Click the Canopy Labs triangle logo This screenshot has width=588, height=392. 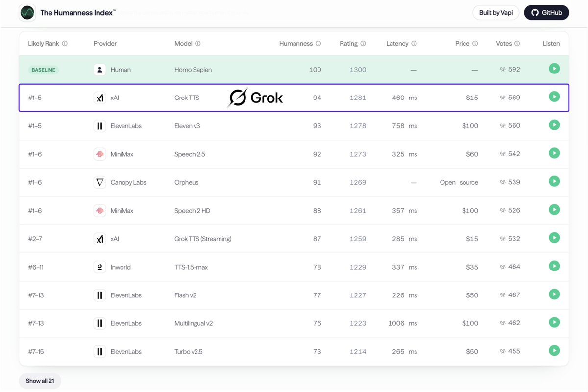point(100,182)
